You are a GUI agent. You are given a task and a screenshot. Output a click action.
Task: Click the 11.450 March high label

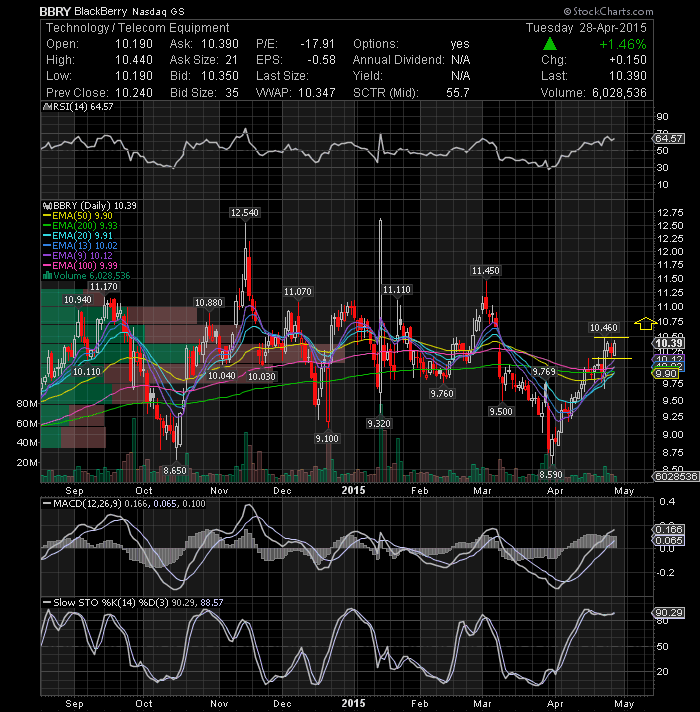(486, 271)
